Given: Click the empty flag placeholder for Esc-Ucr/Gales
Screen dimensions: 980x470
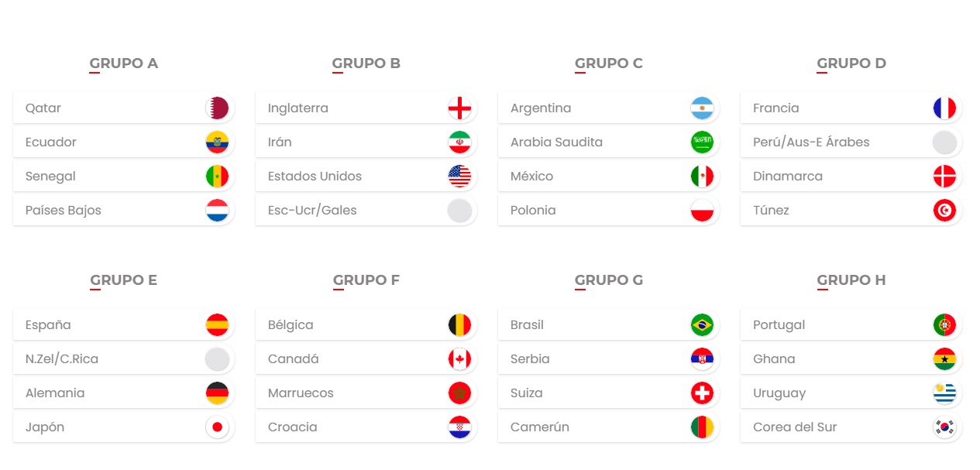Looking at the screenshot, I should (x=459, y=211).
